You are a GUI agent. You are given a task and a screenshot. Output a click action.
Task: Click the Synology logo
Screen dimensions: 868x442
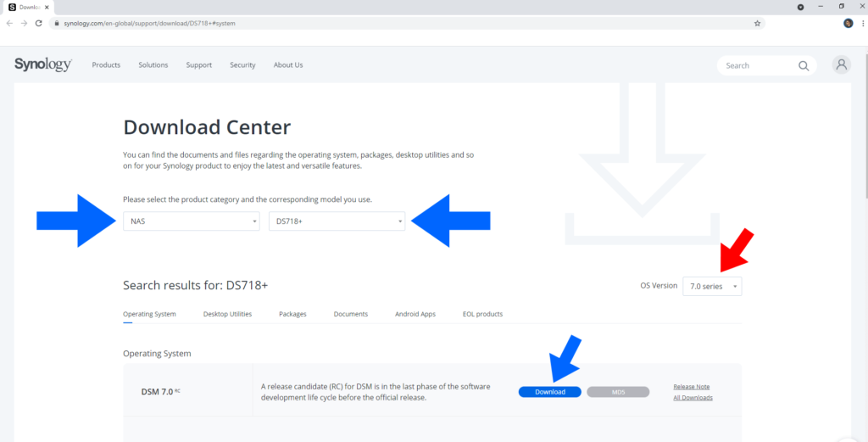point(43,64)
